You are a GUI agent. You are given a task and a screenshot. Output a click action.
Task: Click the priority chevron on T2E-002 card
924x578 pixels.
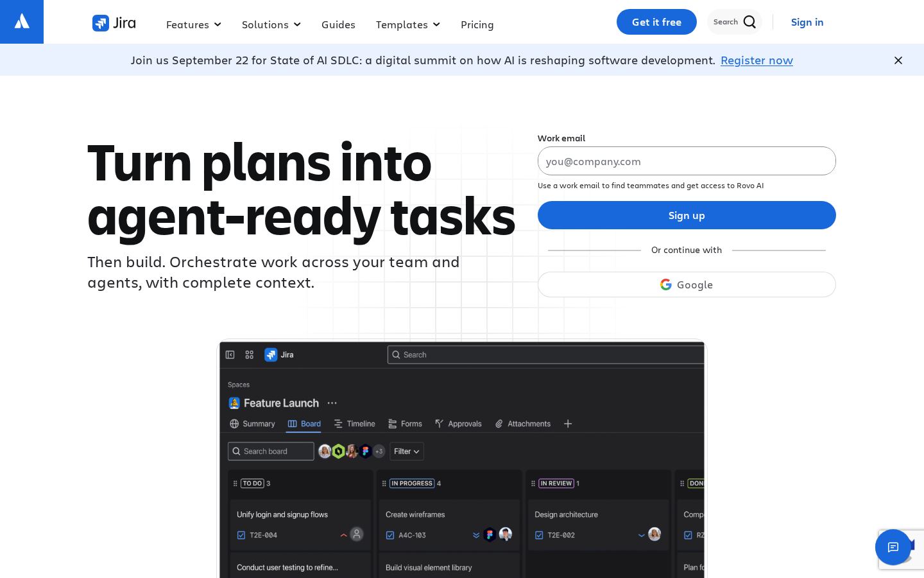(x=642, y=535)
